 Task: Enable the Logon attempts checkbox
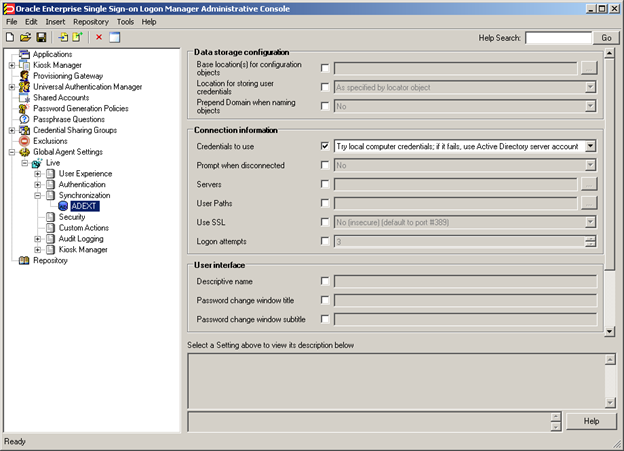pos(325,241)
